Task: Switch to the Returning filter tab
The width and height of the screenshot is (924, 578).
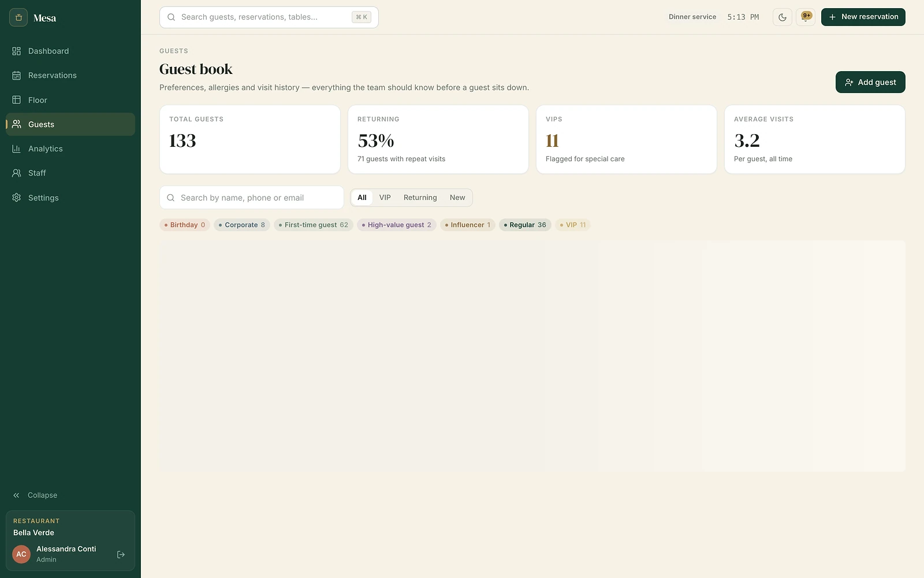Action: (420, 198)
